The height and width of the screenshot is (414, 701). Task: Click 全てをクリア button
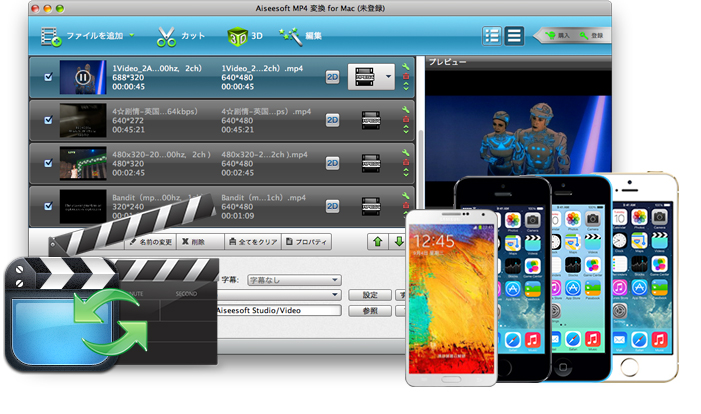[250, 242]
